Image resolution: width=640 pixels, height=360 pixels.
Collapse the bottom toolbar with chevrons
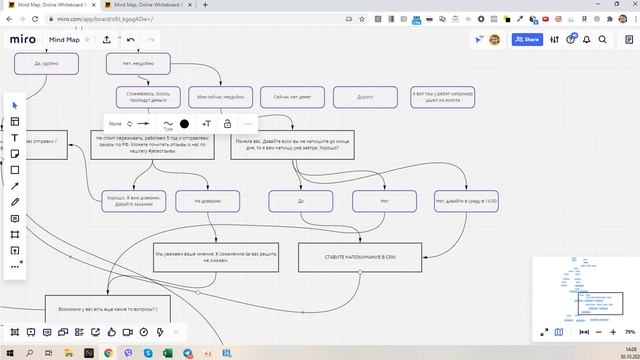click(176, 332)
